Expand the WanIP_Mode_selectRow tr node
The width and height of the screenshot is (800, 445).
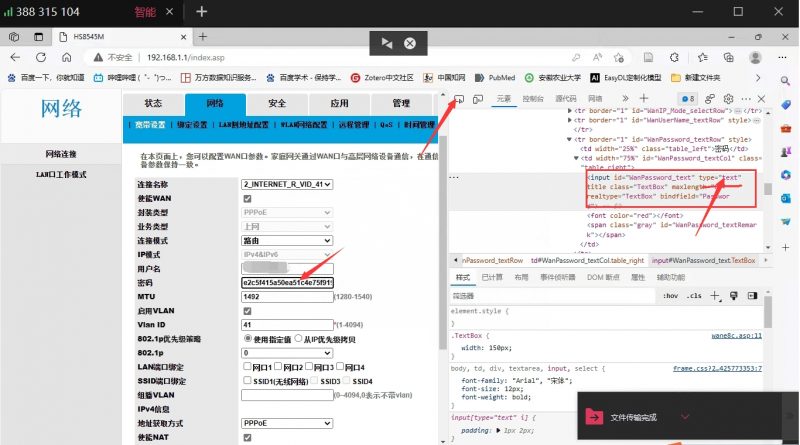tap(570, 110)
